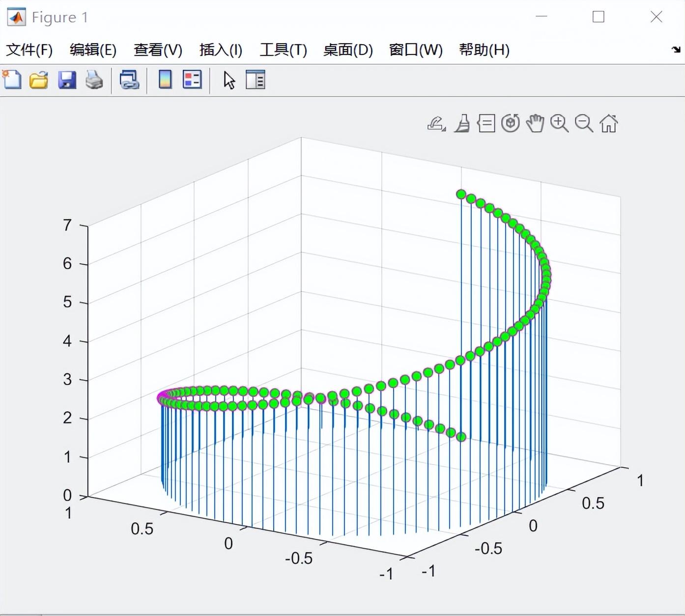Open the 窗口(W) menu
Screen dimensions: 685x616
pyautogui.click(x=416, y=50)
